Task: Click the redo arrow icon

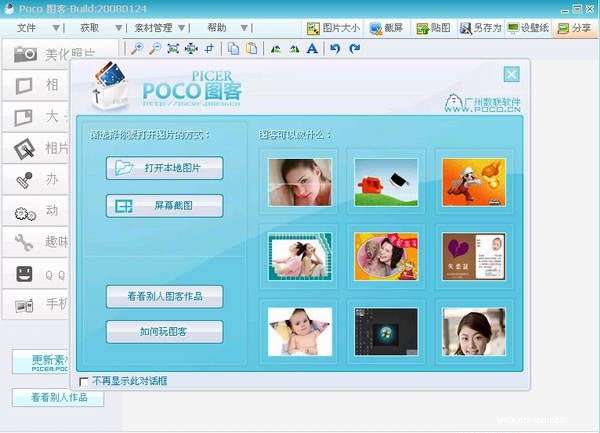Action: tap(355, 49)
